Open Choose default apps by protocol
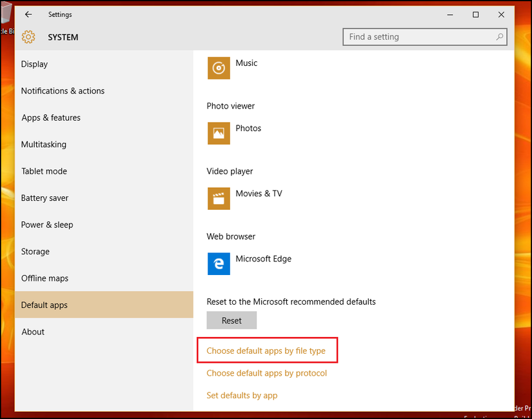Screen dimensions: 532x419 click(x=266, y=373)
